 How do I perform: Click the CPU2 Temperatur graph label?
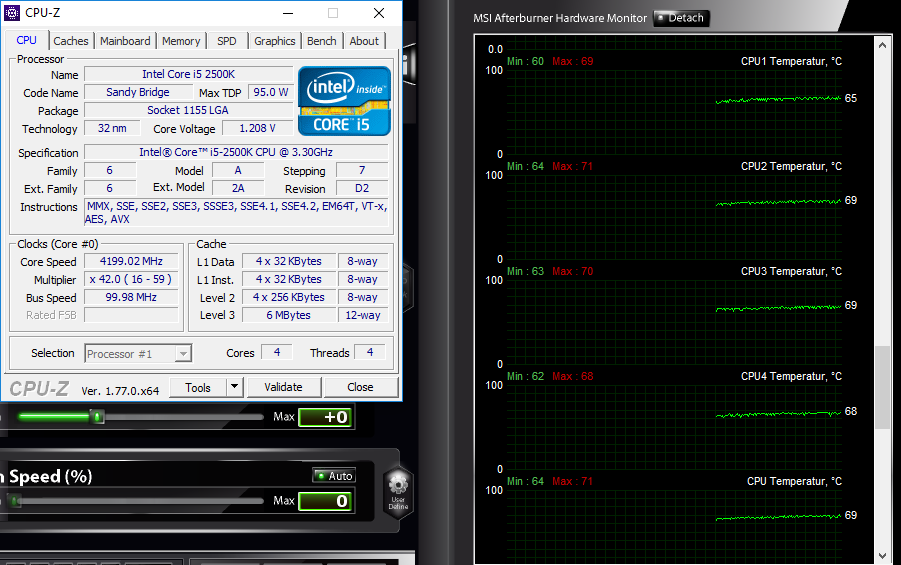(791, 166)
